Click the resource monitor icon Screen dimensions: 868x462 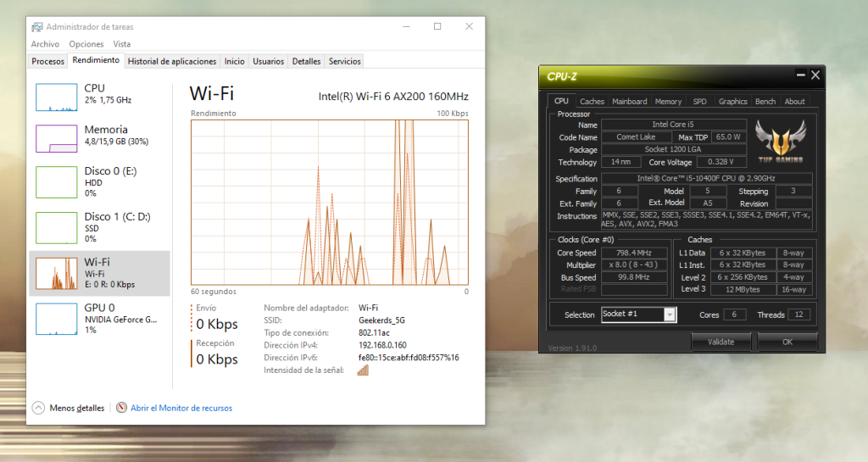pyautogui.click(x=121, y=408)
